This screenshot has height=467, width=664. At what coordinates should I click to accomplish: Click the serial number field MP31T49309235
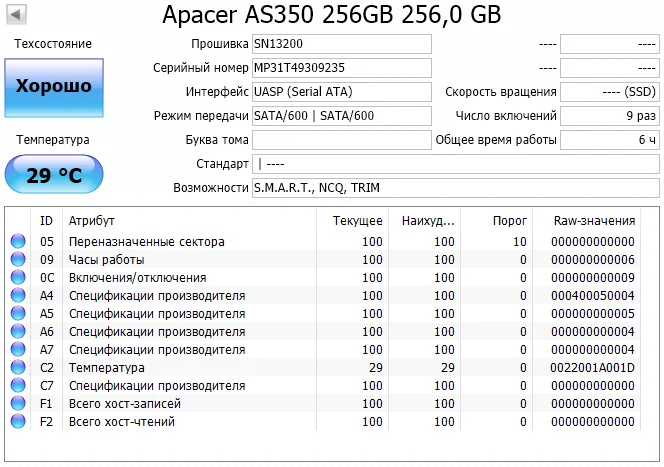click(342, 68)
